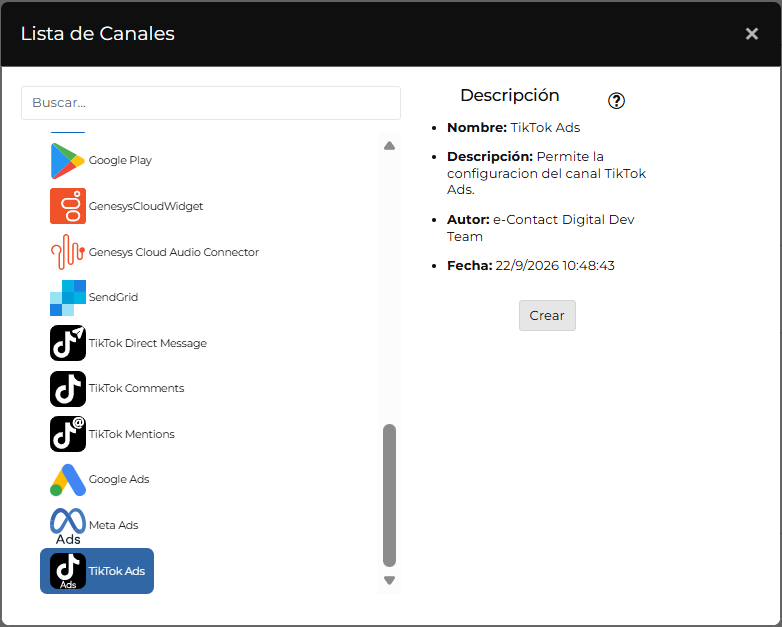Close the Lista de Canales dialog

pyautogui.click(x=752, y=33)
